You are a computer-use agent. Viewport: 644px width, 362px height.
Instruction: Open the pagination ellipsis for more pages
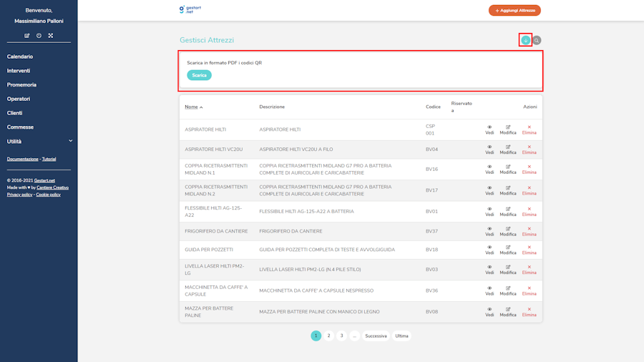coord(354,336)
